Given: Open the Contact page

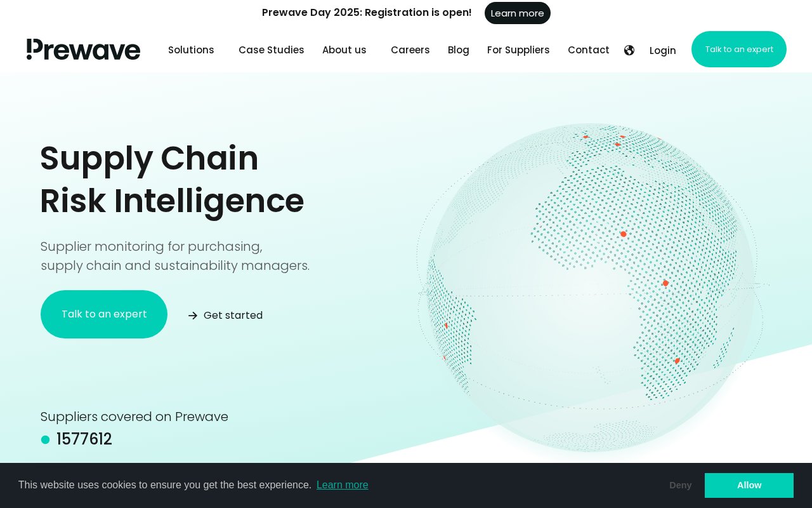Looking at the screenshot, I should 589,50.
